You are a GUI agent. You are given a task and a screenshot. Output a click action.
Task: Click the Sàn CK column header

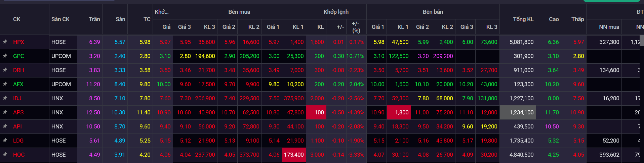(61, 19)
